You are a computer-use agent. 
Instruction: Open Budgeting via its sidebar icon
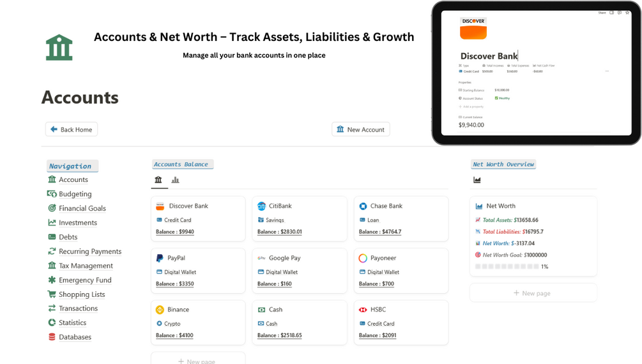pos(52,193)
